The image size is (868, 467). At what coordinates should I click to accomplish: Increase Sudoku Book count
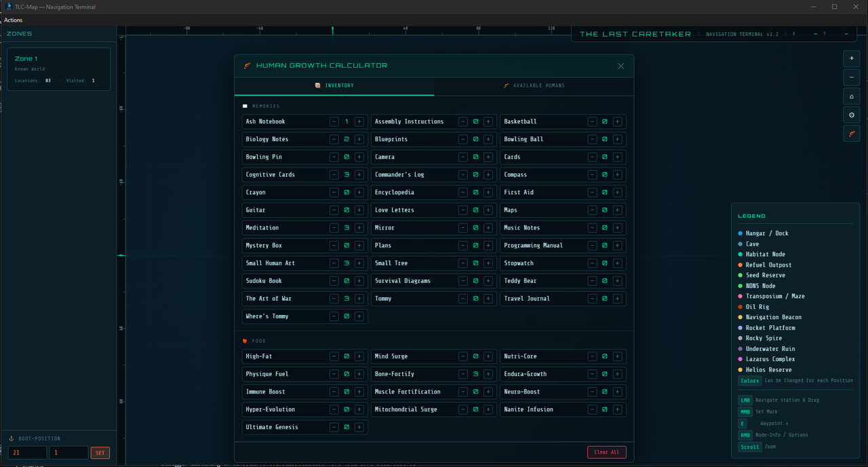coord(359,280)
